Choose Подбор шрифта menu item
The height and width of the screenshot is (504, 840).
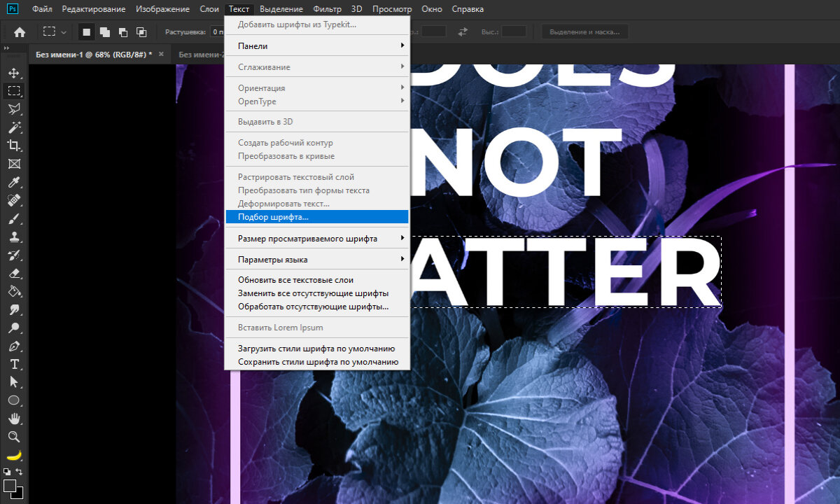pyautogui.click(x=317, y=217)
